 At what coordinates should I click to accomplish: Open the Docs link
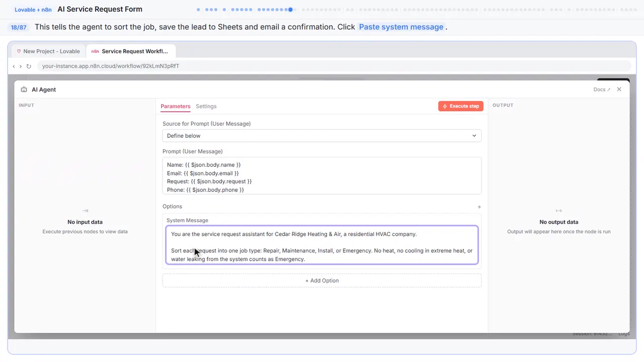click(602, 89)
